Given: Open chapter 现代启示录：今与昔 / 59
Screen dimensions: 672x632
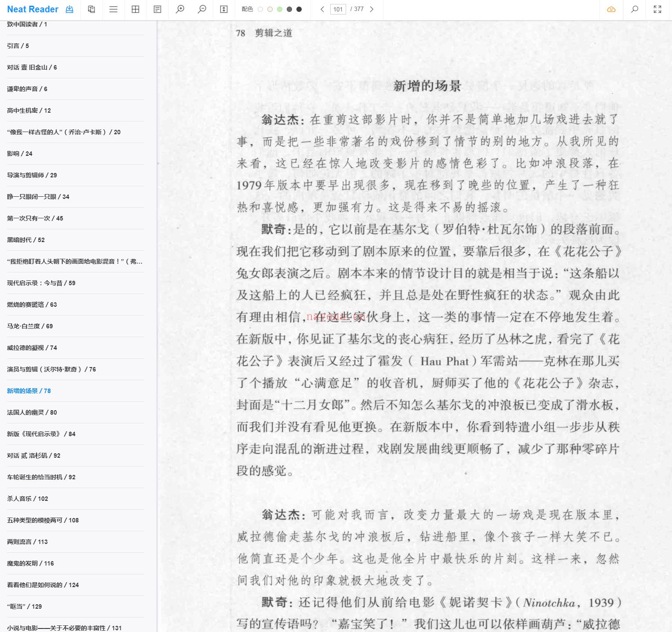Looking at the screenshot, I should 41,283.
